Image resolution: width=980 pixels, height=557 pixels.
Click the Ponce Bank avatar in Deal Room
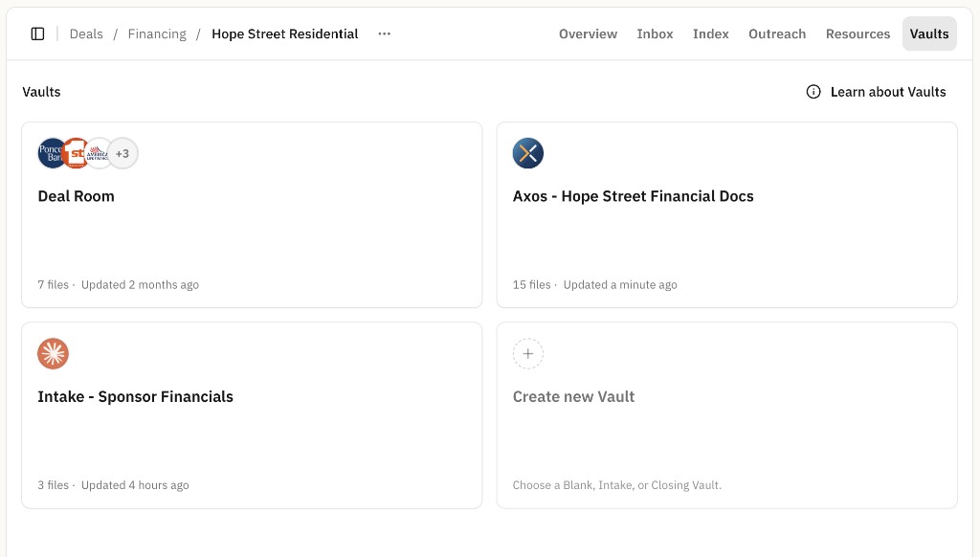50,153
